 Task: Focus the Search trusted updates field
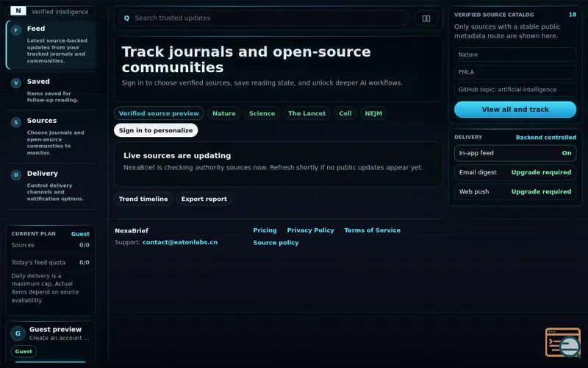coord(263,18)
